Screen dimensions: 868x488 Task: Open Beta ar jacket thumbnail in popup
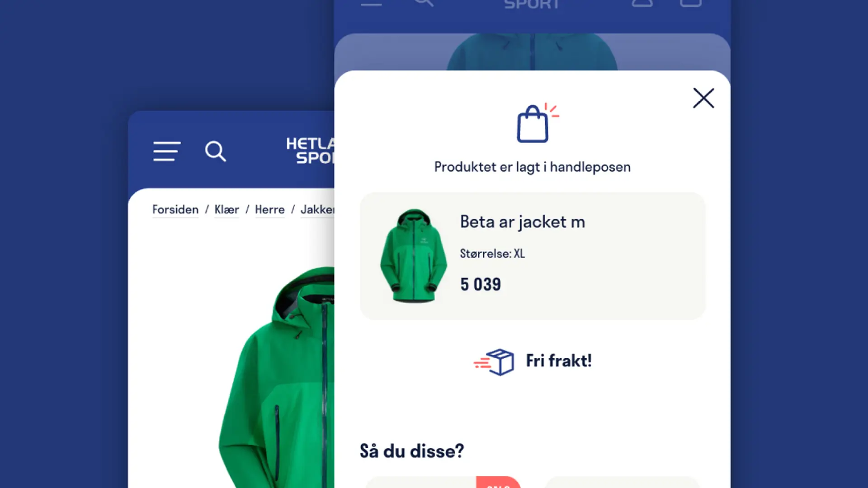click(413, 255)
